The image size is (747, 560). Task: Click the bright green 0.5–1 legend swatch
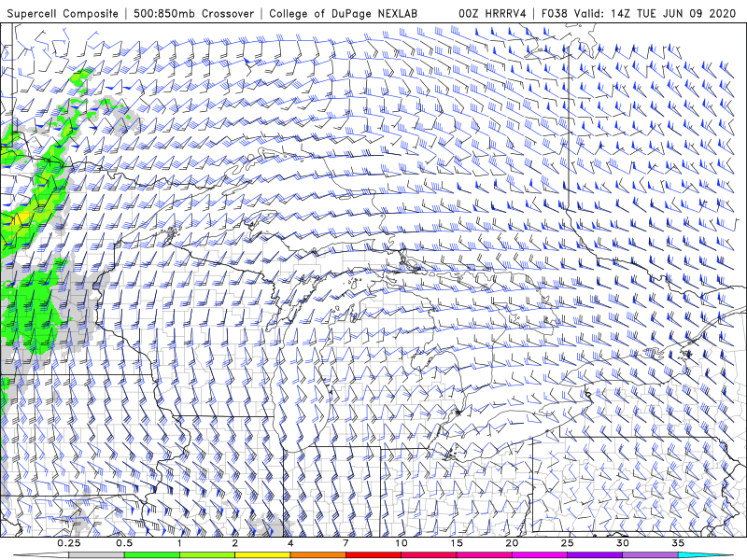point(152,555)
